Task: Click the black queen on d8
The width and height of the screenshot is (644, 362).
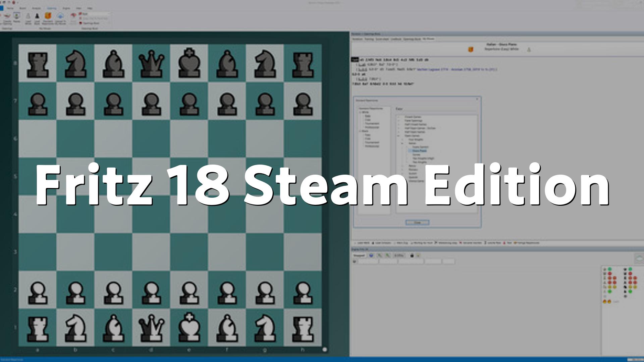Action: [151, 64]
